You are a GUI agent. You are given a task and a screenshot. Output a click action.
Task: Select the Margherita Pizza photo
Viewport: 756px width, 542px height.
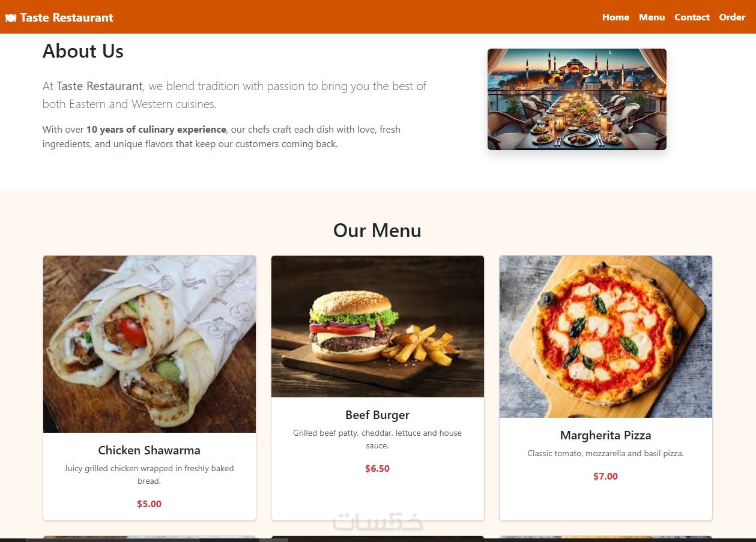click(606, 337)
